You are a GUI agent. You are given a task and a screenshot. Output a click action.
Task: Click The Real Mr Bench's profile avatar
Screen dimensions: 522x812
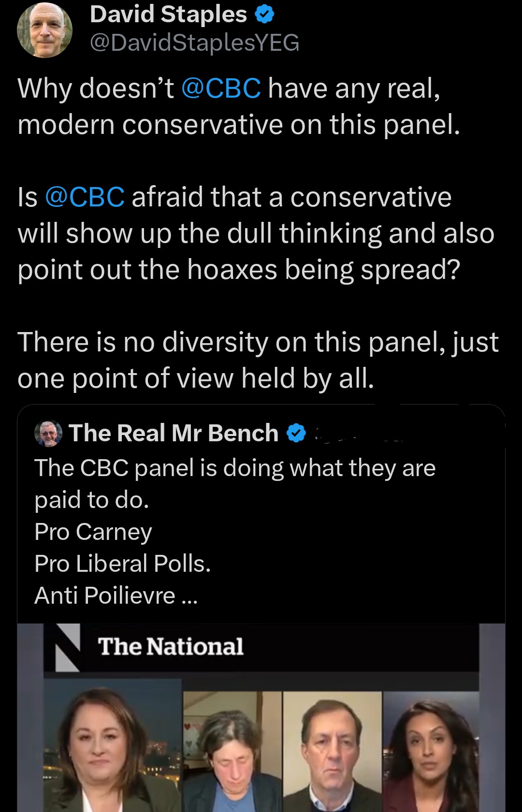pos(48,434)
